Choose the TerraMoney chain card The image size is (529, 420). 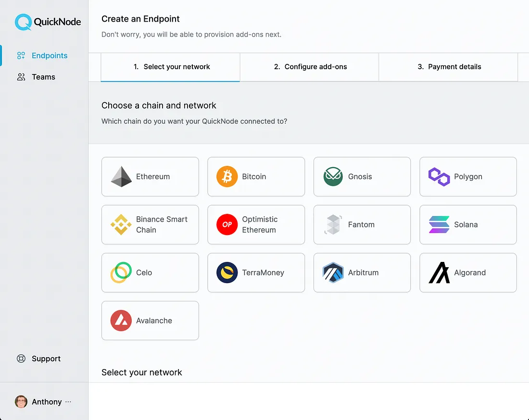pyautogui.click(x=256, y=272)
